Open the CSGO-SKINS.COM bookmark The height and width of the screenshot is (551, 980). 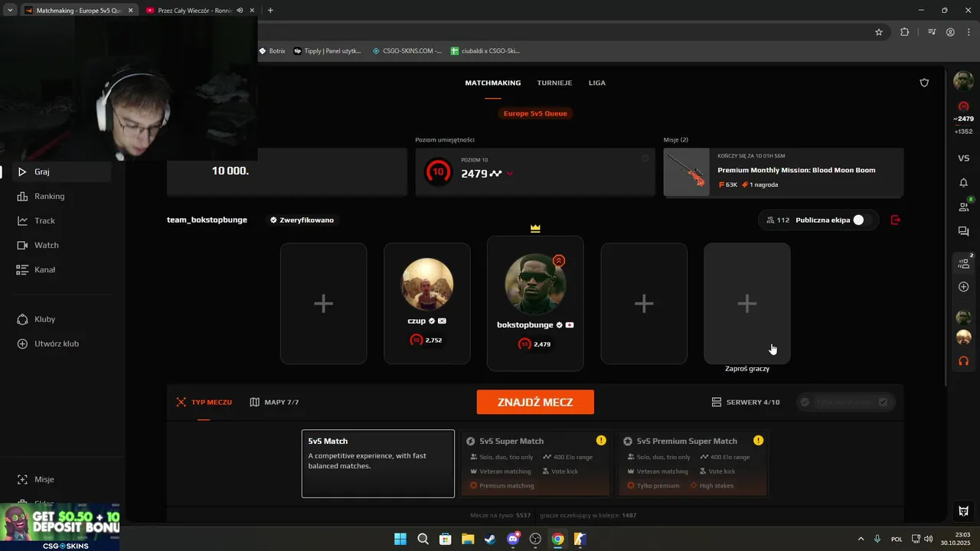click(407, 51)
